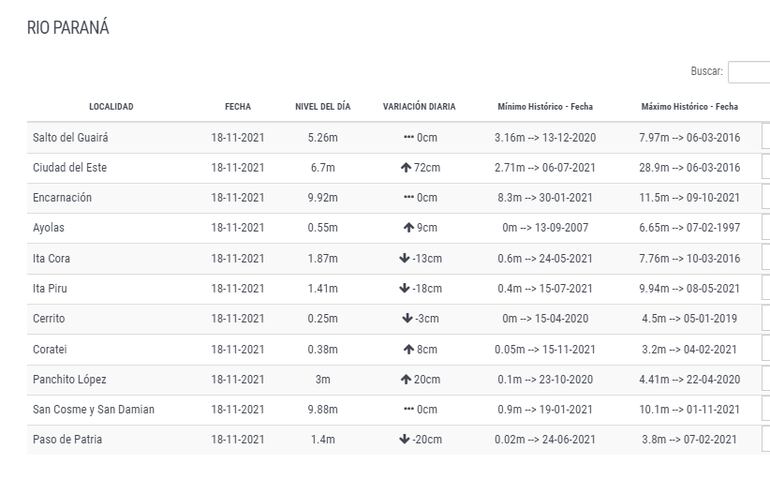
Task: Click the no-change dots icon for Encarnación
Action: point(408,198)
